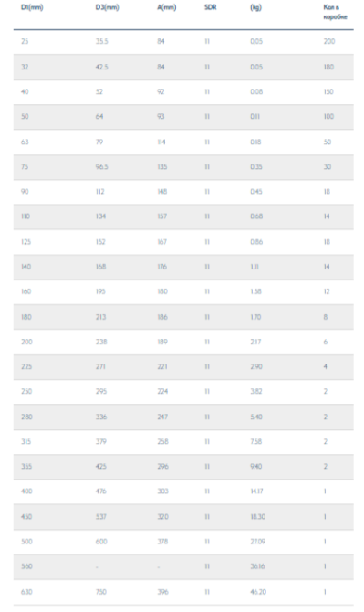The width and height of the screenshot is (364, 612).
Task: Click the D3(mm) column header
Action: point(107,7)
